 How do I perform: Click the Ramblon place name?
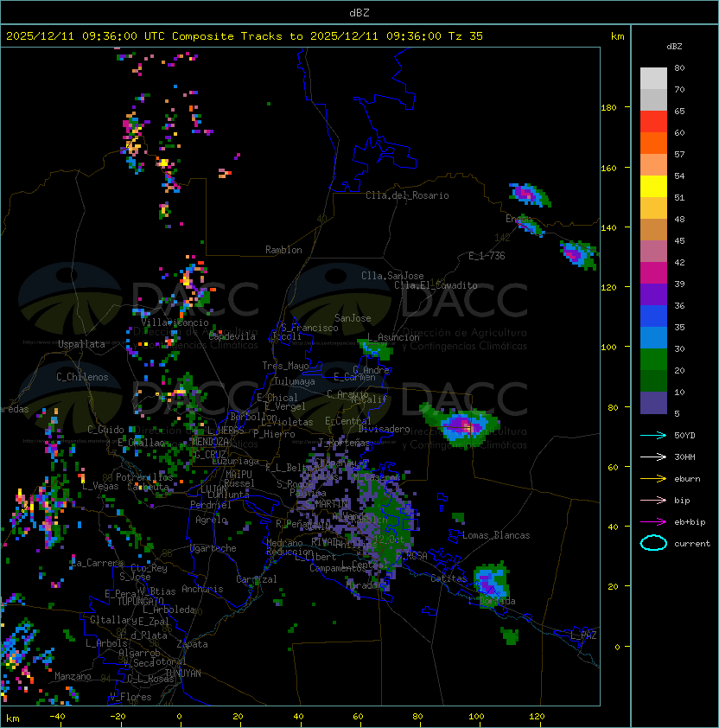pos(283,250)
